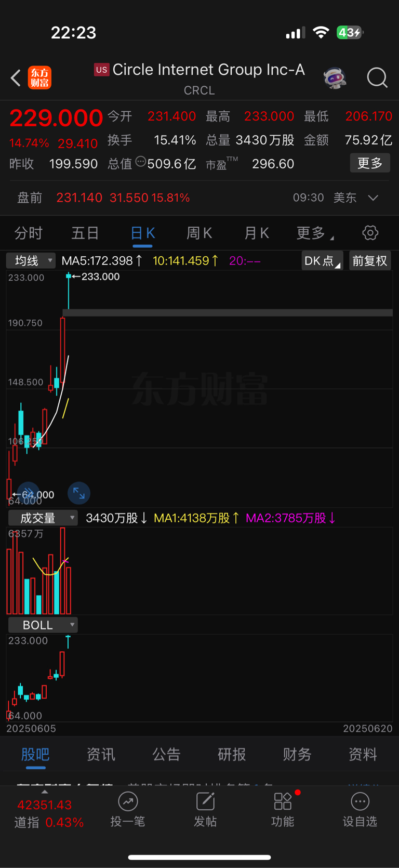
Task: Open the 成交量 indicator dropdown
Action: pos(43,518)
